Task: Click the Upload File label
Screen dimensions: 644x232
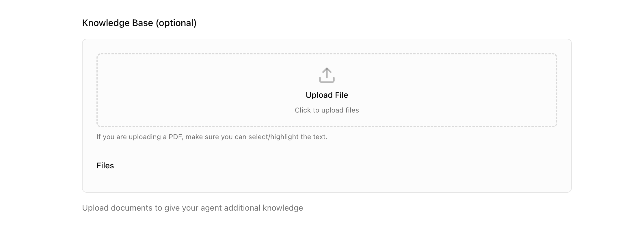Action: coord(327,95)
